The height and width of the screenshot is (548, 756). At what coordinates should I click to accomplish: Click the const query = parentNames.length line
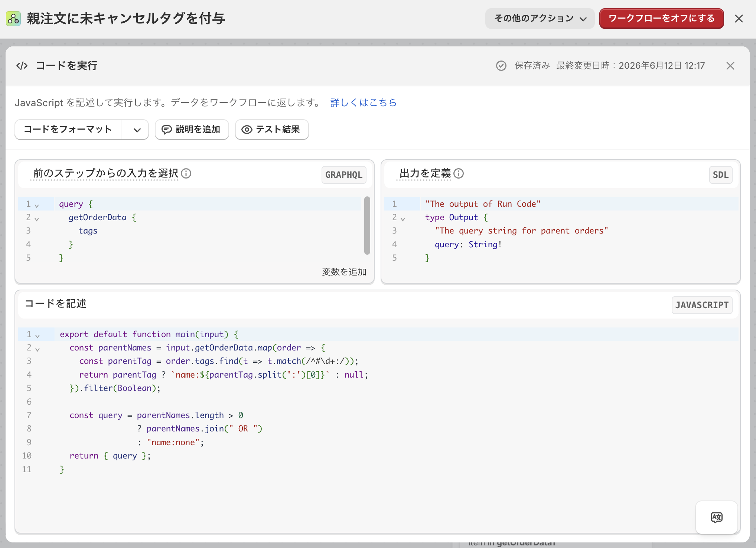156,415
